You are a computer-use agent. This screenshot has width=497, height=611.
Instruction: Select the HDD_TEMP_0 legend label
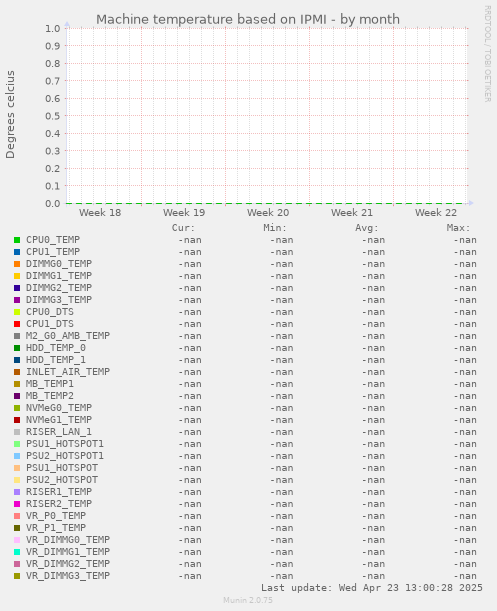tap(56, 348)
